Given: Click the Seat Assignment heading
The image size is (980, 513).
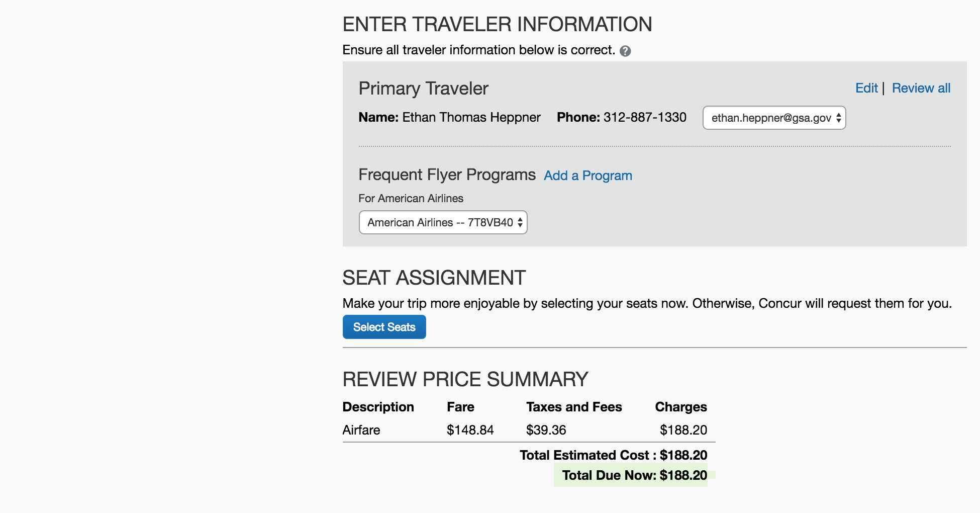Looking at the screenshot, I should (434, 278).
